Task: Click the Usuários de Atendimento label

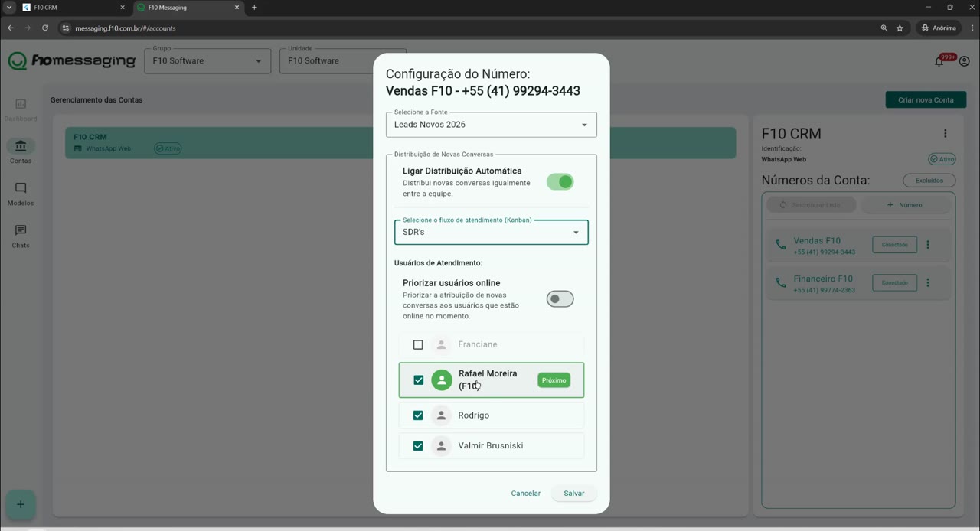Action: click(x=438, y=263)
